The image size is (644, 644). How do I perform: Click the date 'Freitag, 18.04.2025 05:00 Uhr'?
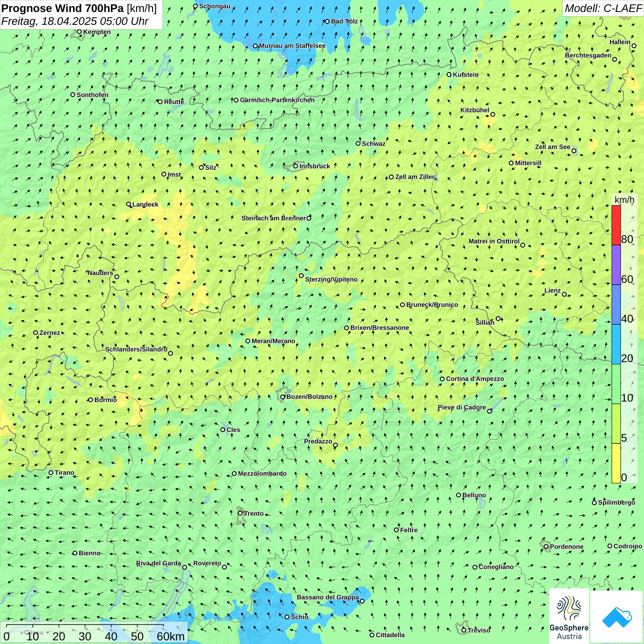(75, 21)
